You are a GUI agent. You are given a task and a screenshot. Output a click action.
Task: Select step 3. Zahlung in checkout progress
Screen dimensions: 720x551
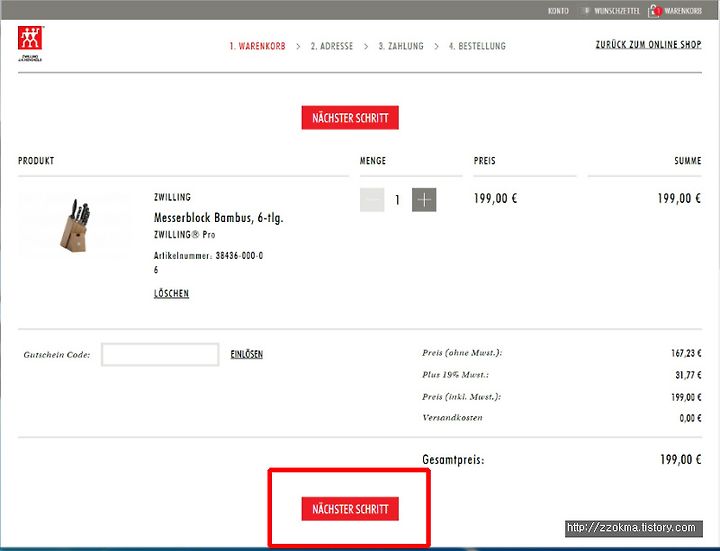tap(401, 46)
